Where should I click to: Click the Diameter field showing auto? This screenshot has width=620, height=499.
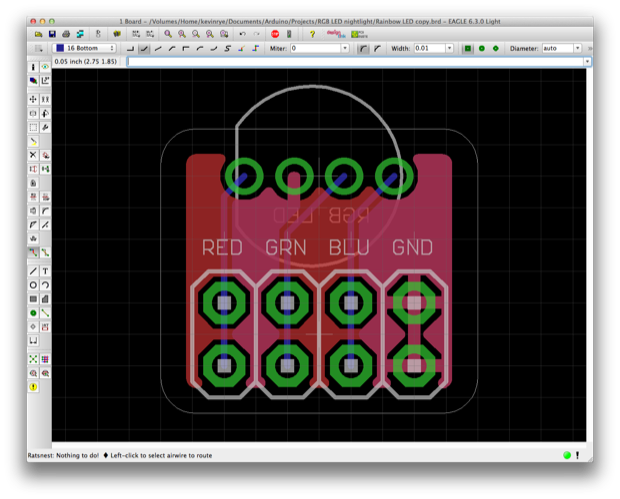(558, 48)
